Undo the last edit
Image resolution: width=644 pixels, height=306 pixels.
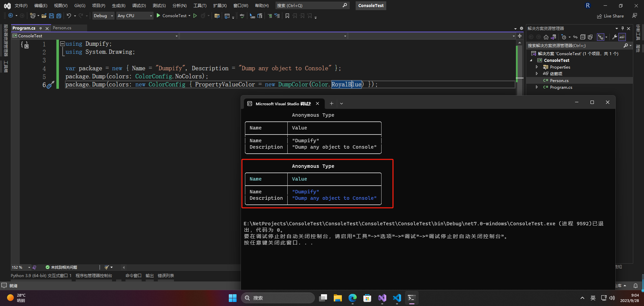[69, 16]
